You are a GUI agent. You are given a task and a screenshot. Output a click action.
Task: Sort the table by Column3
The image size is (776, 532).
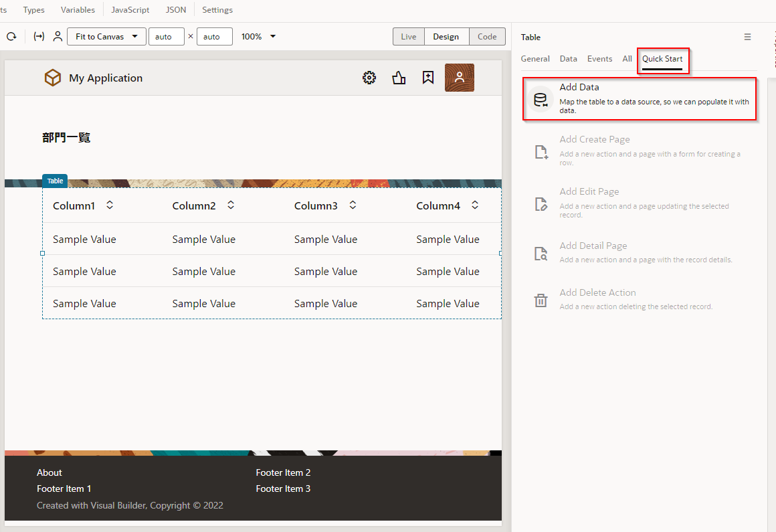353,205
